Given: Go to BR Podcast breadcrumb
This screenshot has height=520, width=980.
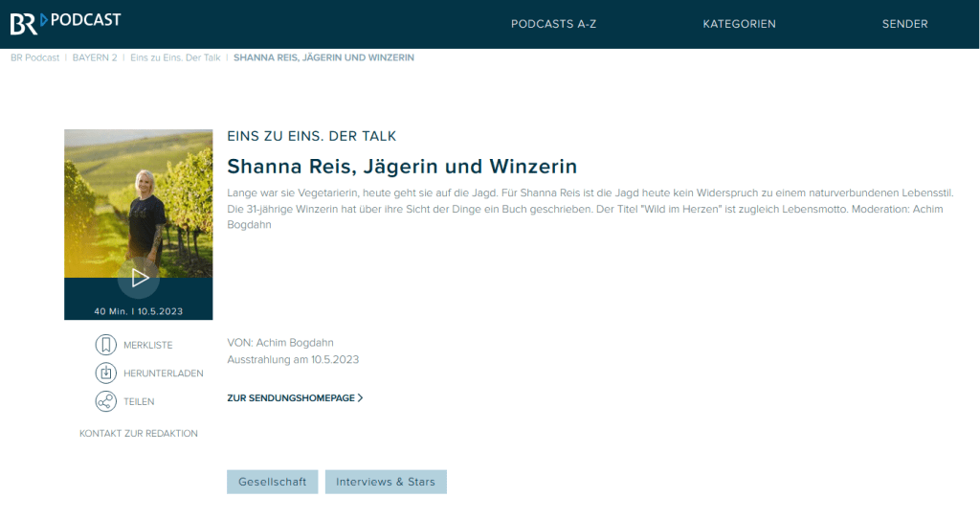Looking at the screenshot, I should (x=35, y=57).
